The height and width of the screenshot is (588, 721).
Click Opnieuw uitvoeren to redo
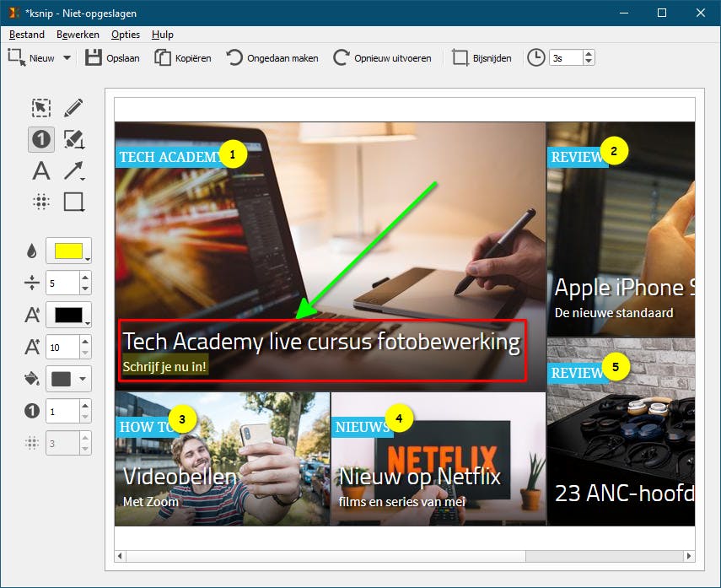[x=382, y=58]
